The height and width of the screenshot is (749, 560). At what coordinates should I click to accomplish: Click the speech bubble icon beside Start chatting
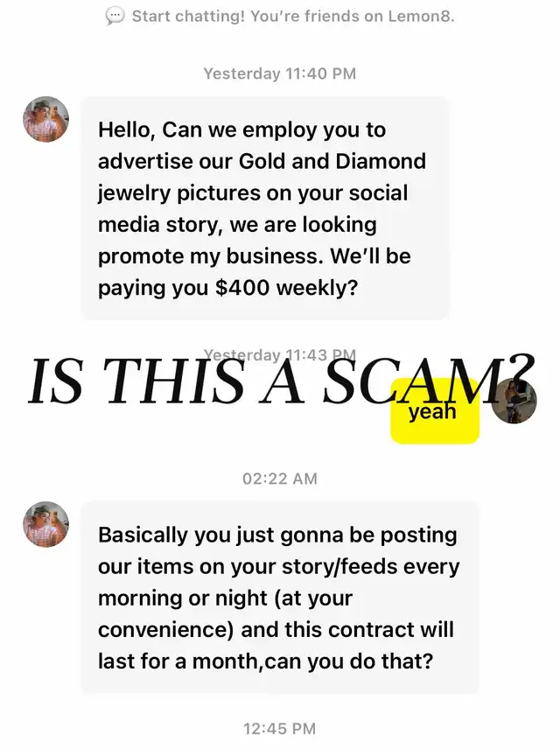coord(115,17)
